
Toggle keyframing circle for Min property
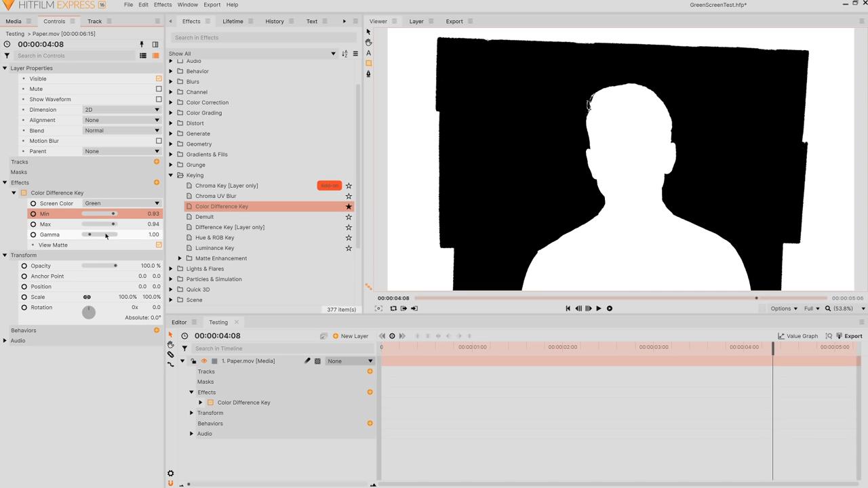[33, 213]
